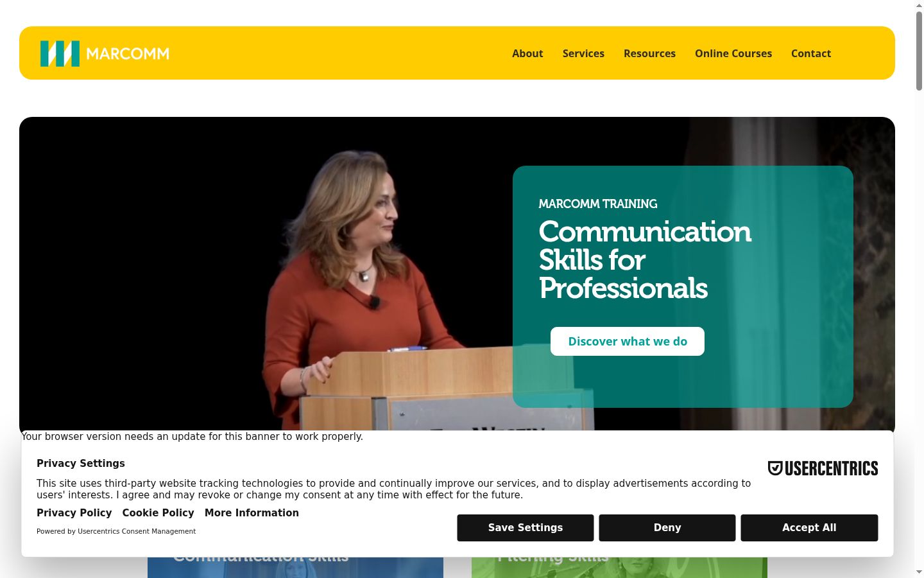The width and height of the screenshot is (924, 578).
Task: Click the MARCOMM TRAINING label
Action: 598,204
